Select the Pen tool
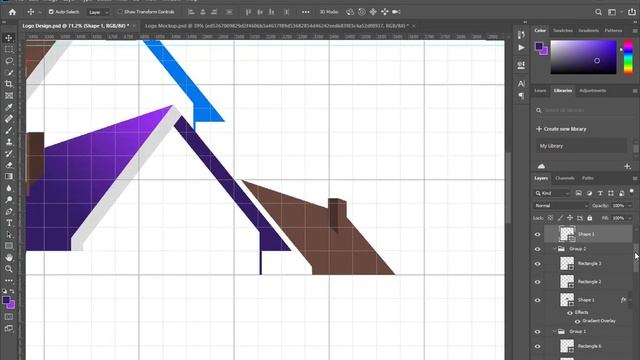This screenshot has height=360, width=640. coord(9,211)
